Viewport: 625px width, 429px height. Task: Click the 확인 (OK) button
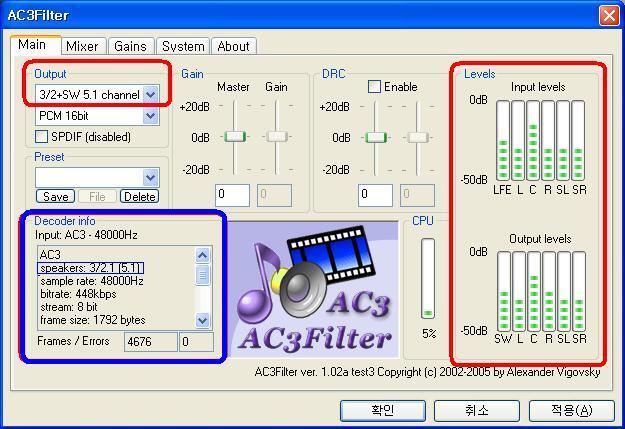coord(383,410)
